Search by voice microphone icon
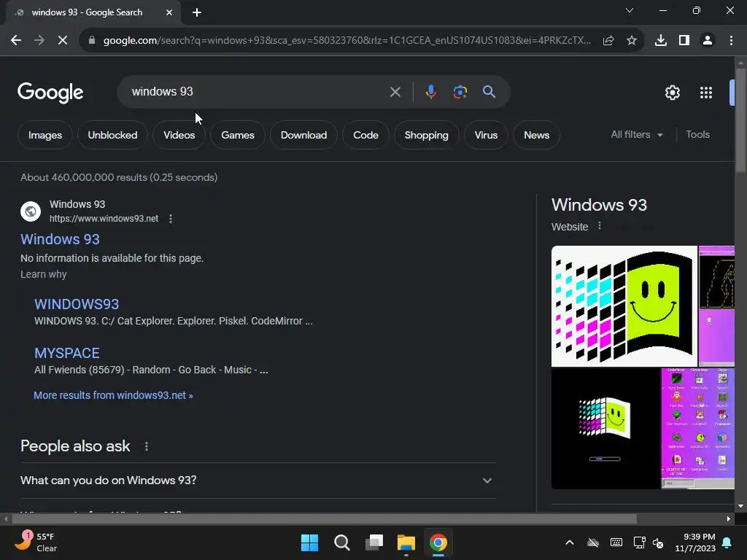The width and height of the screenshot is (747, 560). tap(430, 92)
